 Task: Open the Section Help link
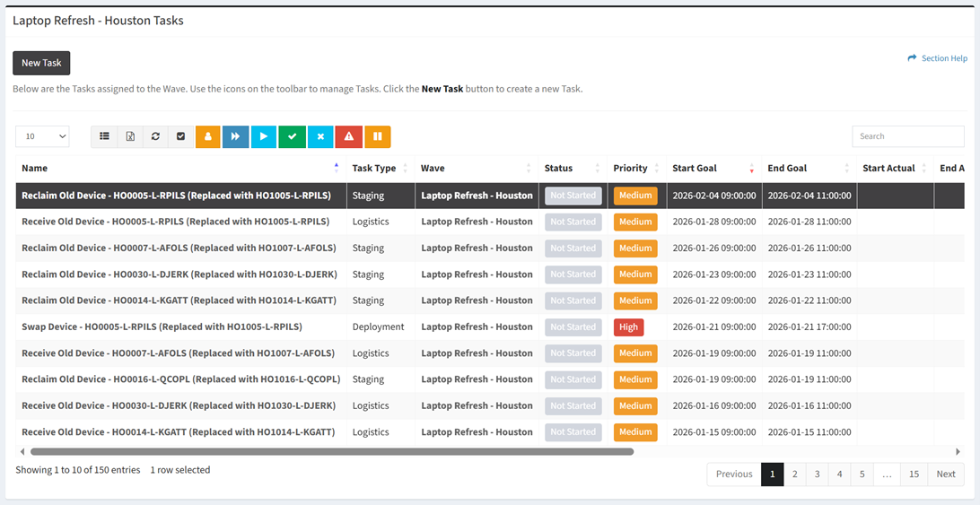pos(938,58)
